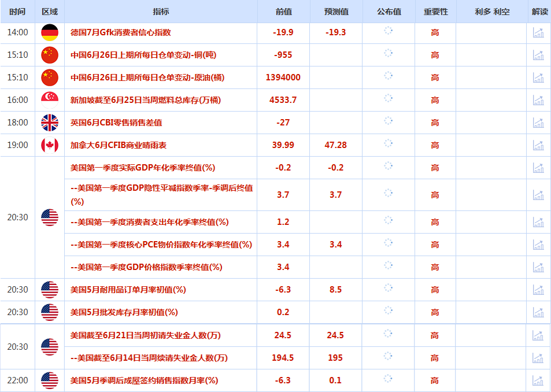Open indicator 中国6月26日上期所每日仓单变动-铜(吨)

coord(143,55)
